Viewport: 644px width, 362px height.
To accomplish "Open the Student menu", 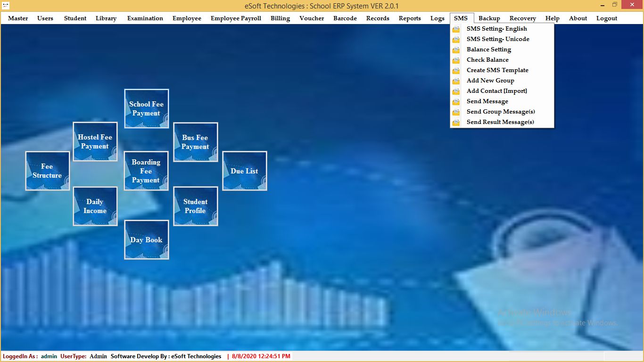I will [x=75, y=18].
